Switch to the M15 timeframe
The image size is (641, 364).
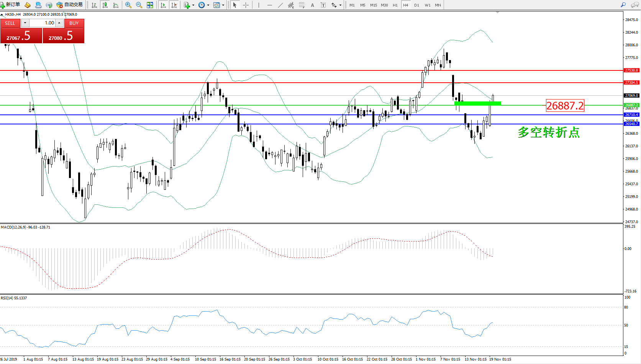(x=373, y=5)
